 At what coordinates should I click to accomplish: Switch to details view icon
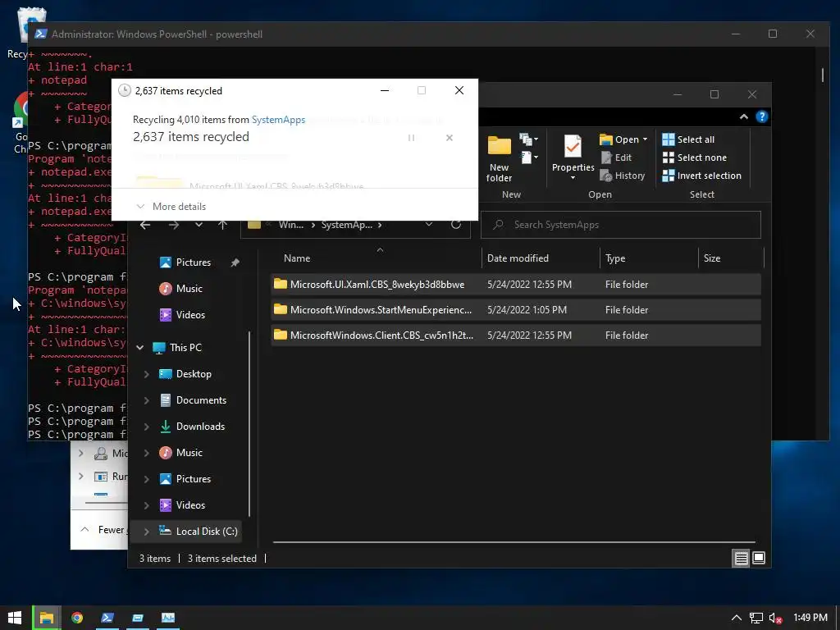coord(741,558)
